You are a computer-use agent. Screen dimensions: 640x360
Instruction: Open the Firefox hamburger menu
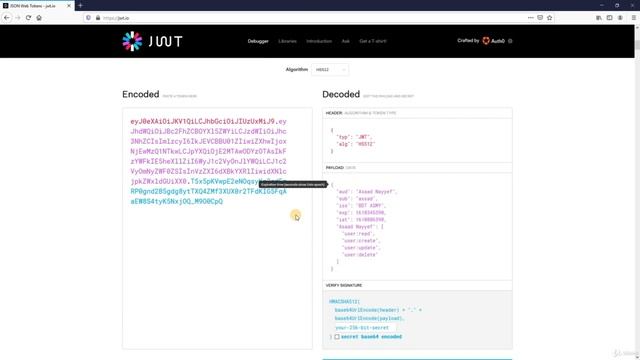[633, 18]
